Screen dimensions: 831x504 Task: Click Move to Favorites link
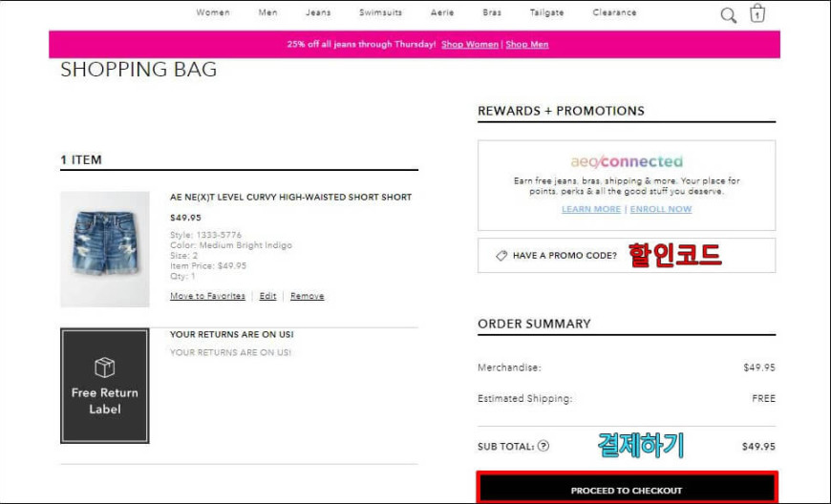(207, 296)
